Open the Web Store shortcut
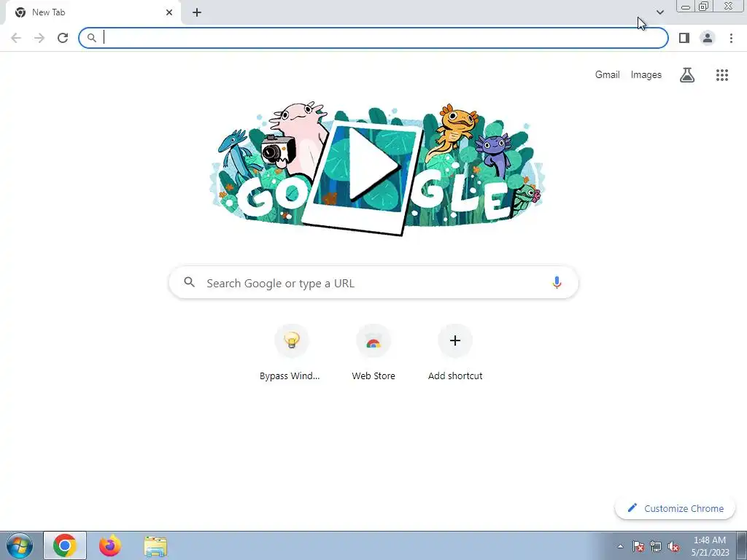The height and width of the screenshot is (560, 747). [373, 354]
